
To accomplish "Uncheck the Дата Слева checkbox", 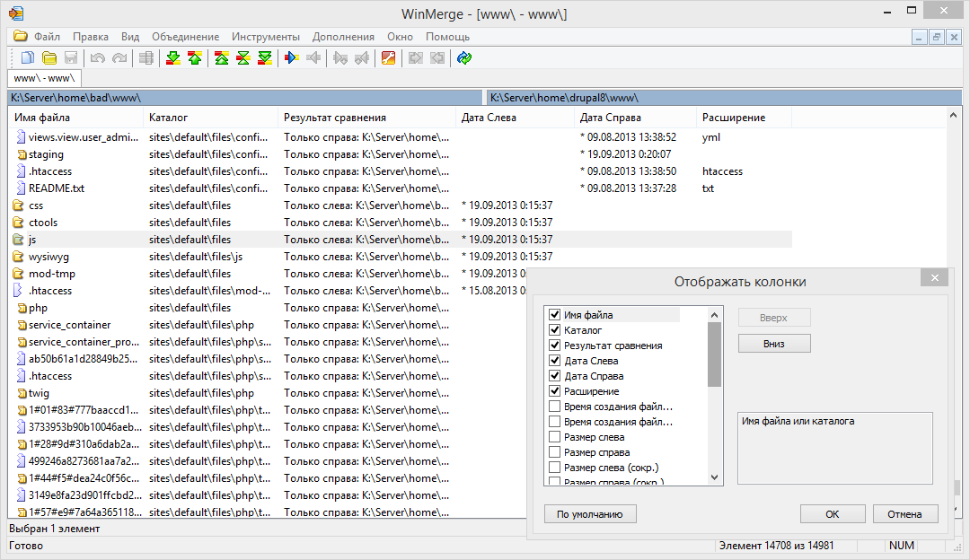I will pyautogui.click(x=555, y=361).
